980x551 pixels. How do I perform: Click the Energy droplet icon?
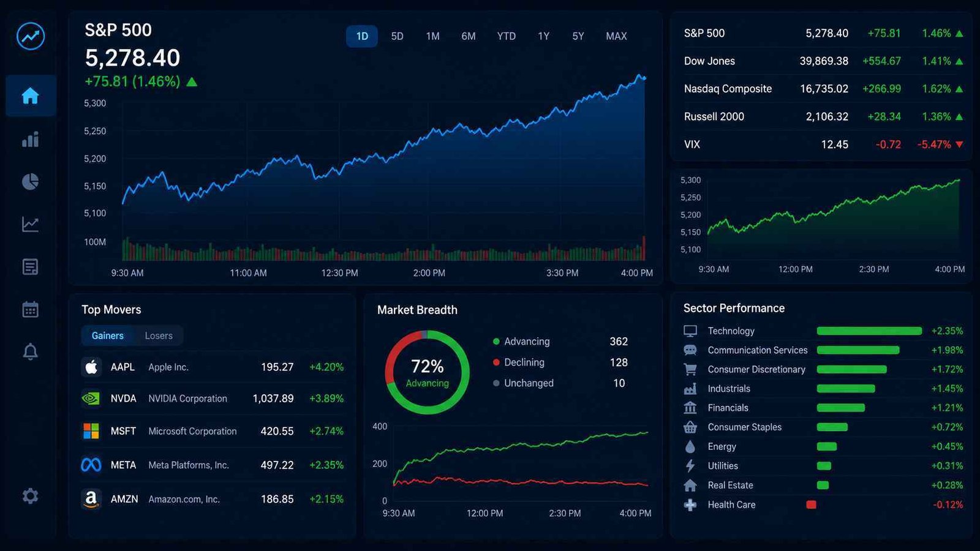click(x=690, y=446)
